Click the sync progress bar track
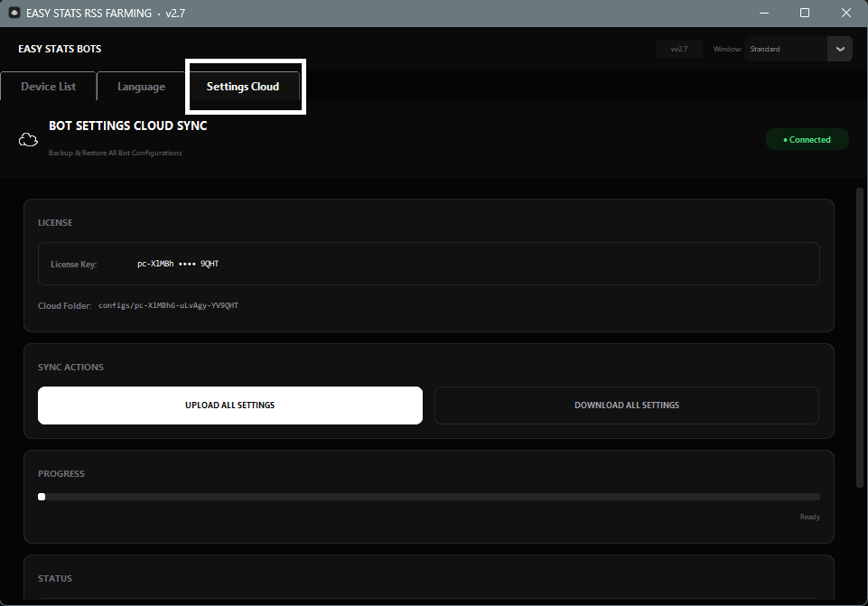868x606 pixels. pyautogui.click(x=428, y=497)
